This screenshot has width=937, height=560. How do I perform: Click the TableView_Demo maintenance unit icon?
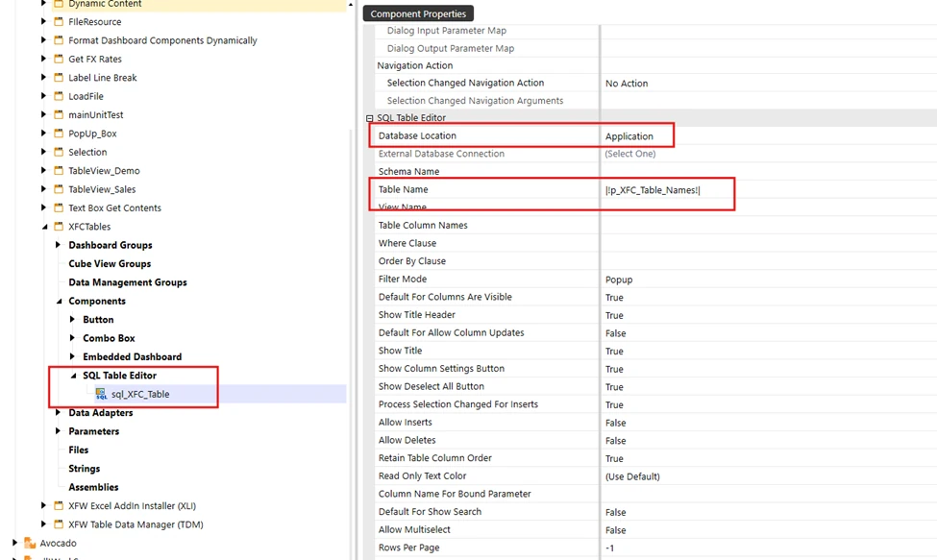(x=59, y=171)
